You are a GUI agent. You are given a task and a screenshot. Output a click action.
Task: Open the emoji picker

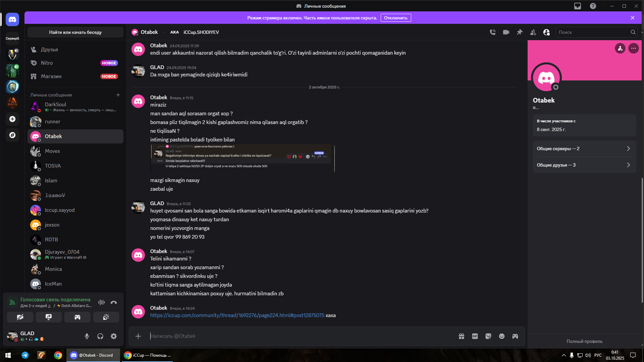(502, 336)
